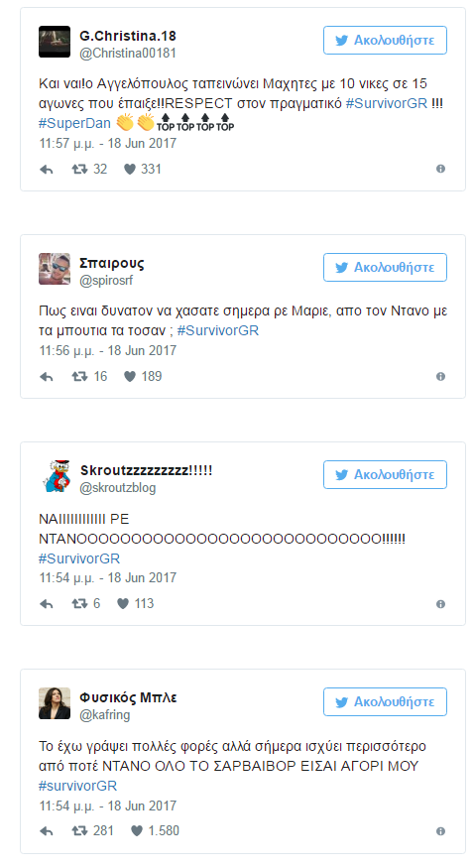
Task: Follow @skroutzblog using the Ακολουθήστε button
Action: 385,475
